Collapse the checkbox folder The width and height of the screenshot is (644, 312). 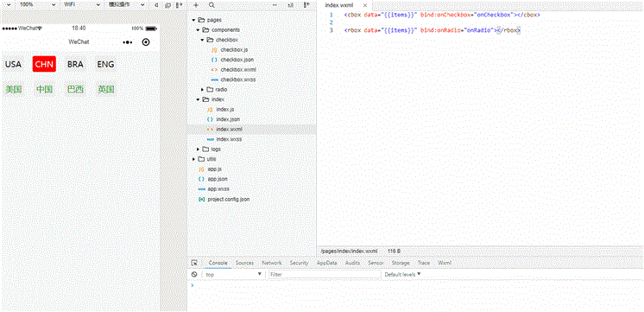(x=202, y=40)
